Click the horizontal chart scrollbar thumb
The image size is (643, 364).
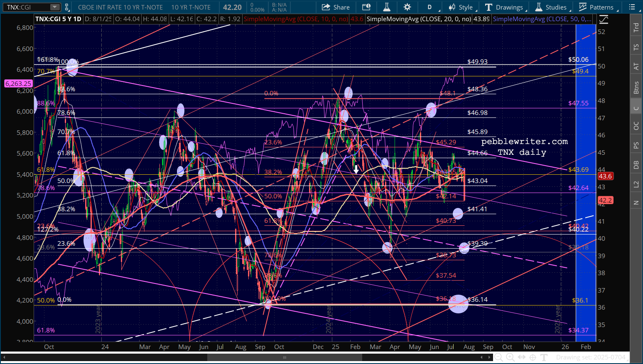tap(285, 357)
